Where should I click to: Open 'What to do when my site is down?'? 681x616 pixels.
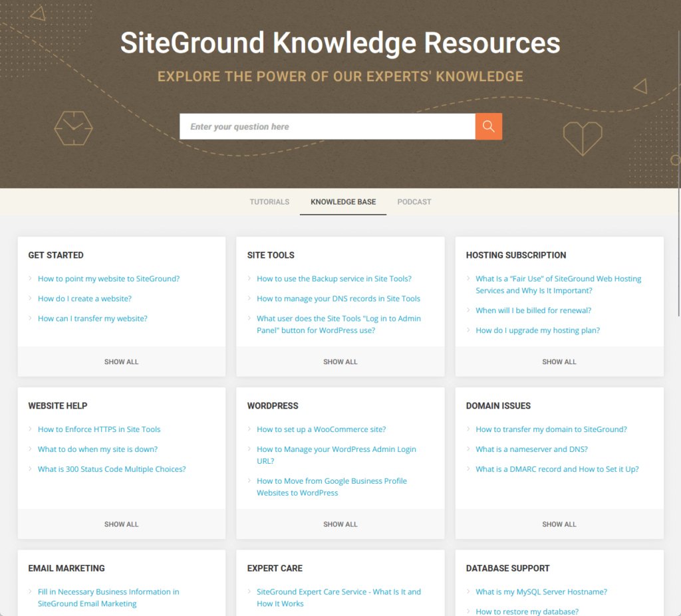coord(98,449)
